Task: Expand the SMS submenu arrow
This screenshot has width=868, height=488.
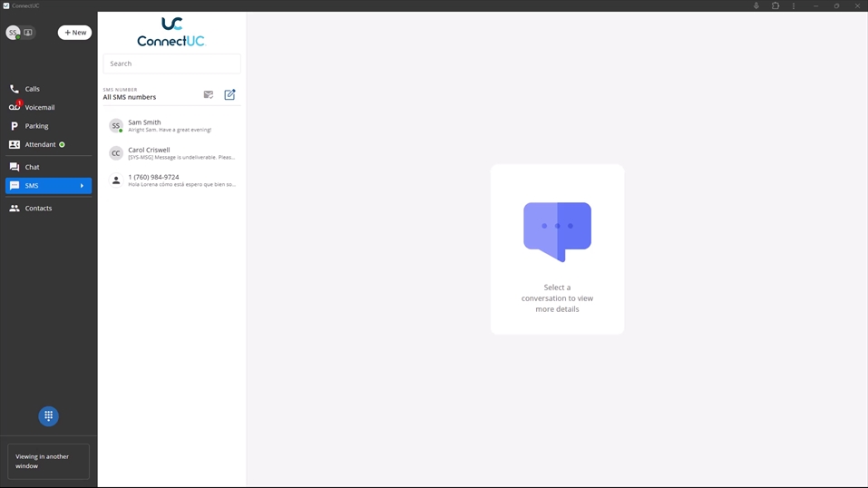Action: (82, 186)
